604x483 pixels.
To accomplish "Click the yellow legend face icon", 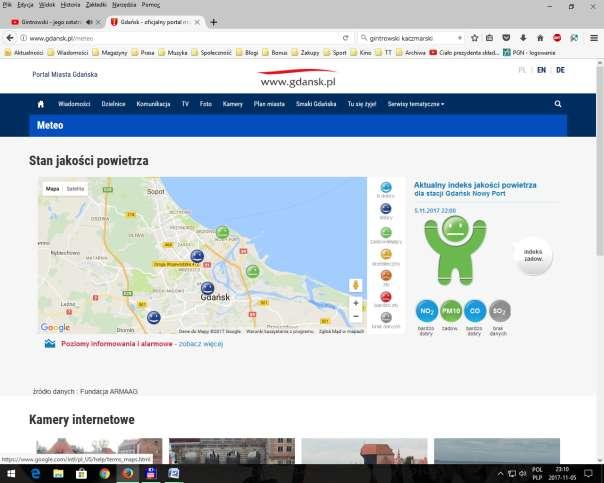I will tap(386, 254).
